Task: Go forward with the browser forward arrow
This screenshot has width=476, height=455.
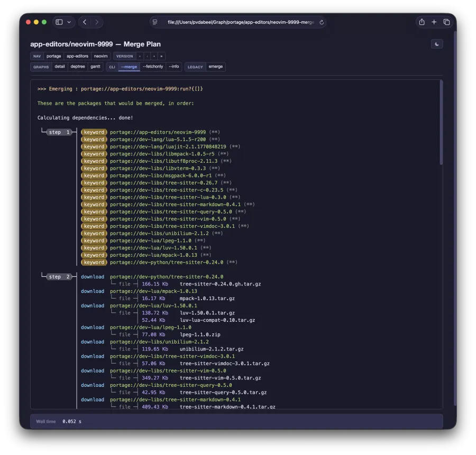Action: point(97,22)
